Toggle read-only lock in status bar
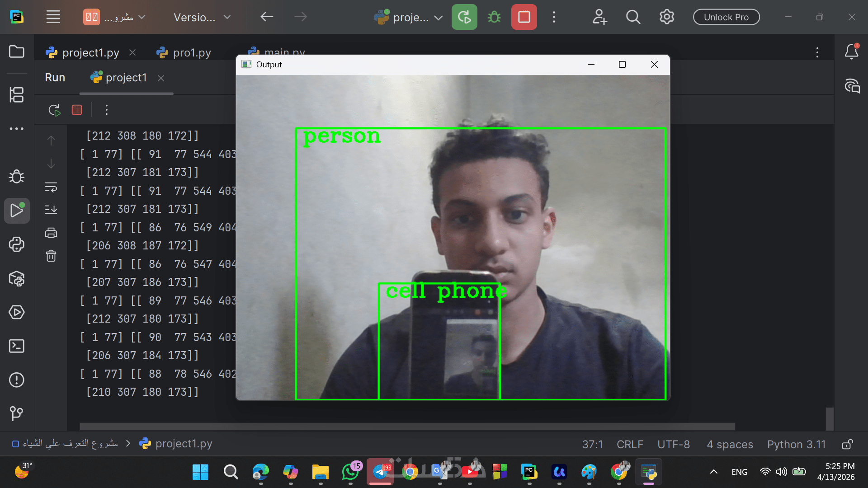The height and width of the screenshot is (488, 868). pyautogui.click(x=847, y=445)
